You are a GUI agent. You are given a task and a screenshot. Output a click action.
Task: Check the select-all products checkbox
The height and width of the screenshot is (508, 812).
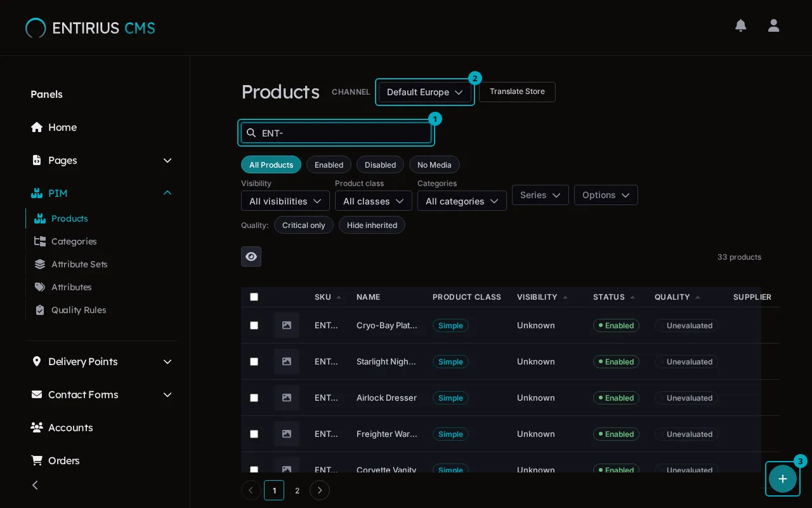click(254, 297)
